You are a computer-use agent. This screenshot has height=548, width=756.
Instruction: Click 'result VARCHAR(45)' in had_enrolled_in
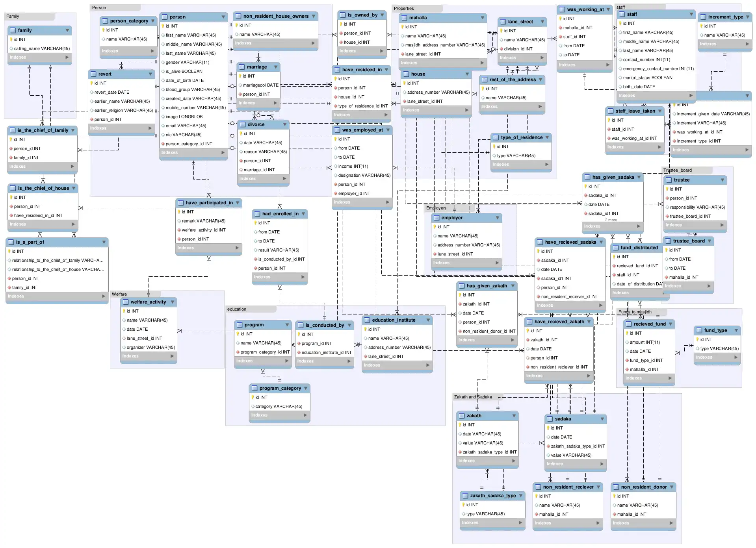point(279,250)
